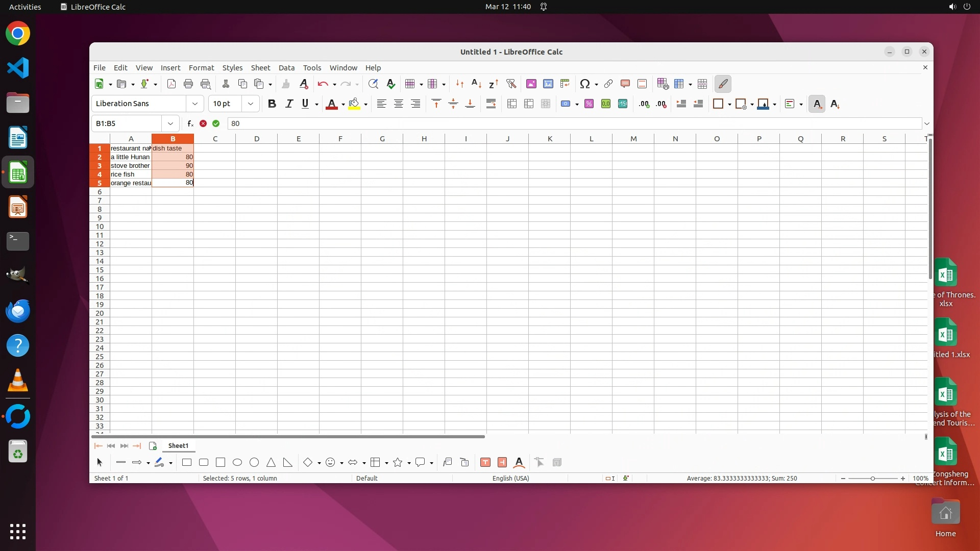The image size is (980, 551).
Task: Open the Data menu
Action: pos(286,68)
